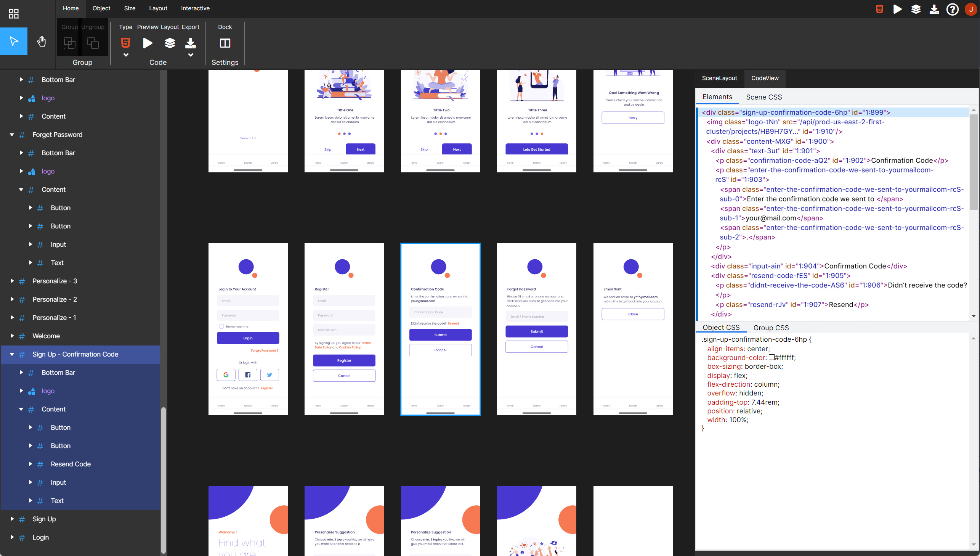Viewport: 980px width, 556px height.
Task: Open the user avatar in the top-right corner
Action: [x=970, y=9]
